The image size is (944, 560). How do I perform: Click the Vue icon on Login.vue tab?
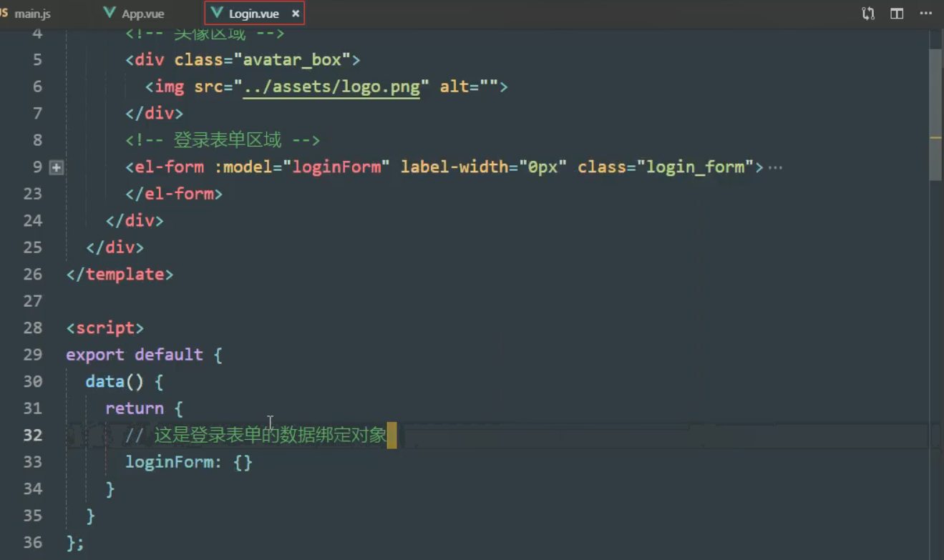pyautogui.click(x=217, y=13)
